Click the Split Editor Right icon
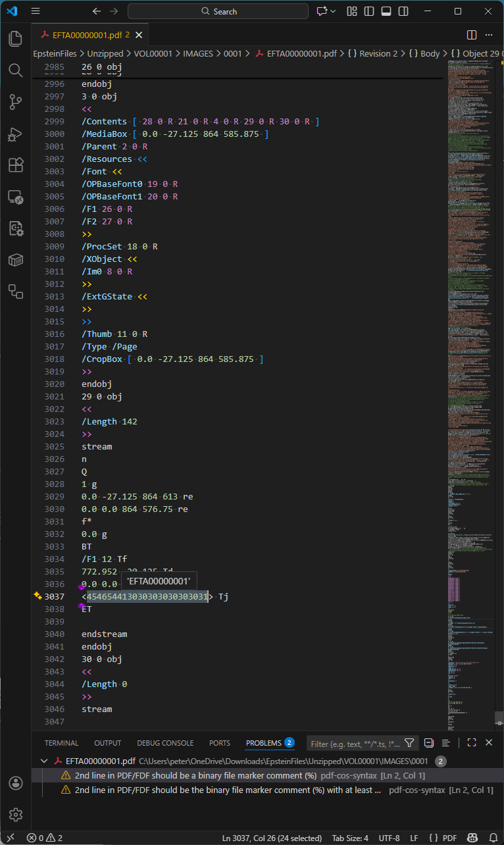 coord(472,35)
